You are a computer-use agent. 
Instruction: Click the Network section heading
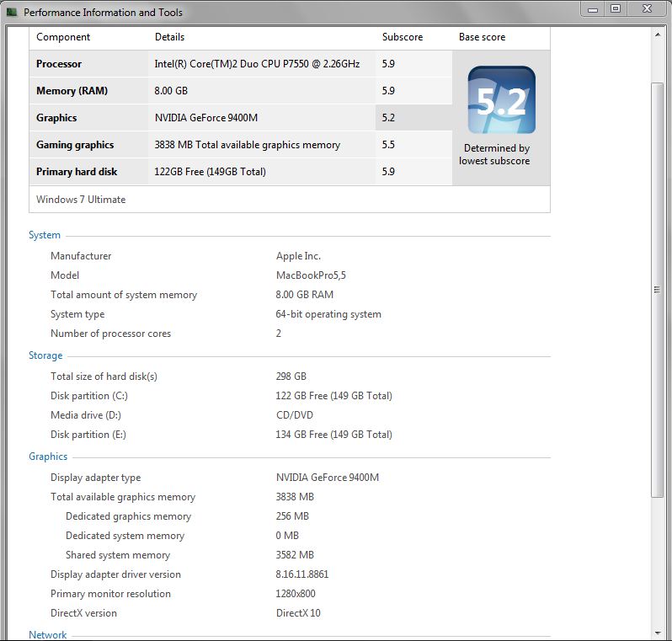47,634
